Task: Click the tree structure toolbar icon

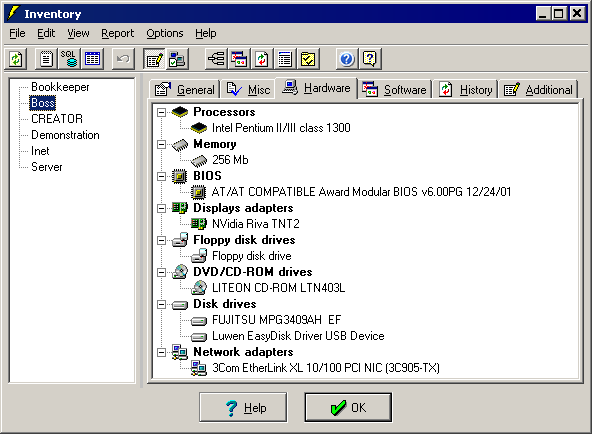Action: (216, 59)
